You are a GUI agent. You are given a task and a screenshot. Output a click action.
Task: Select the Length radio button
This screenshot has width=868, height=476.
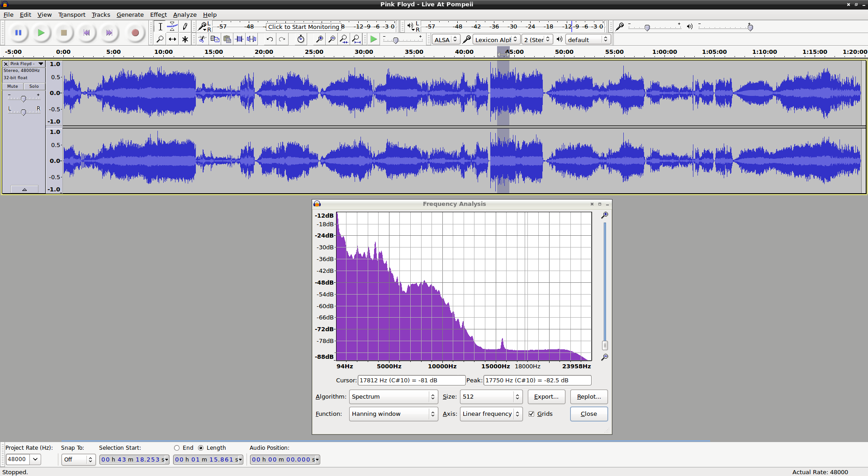click(x=201, y=448)
